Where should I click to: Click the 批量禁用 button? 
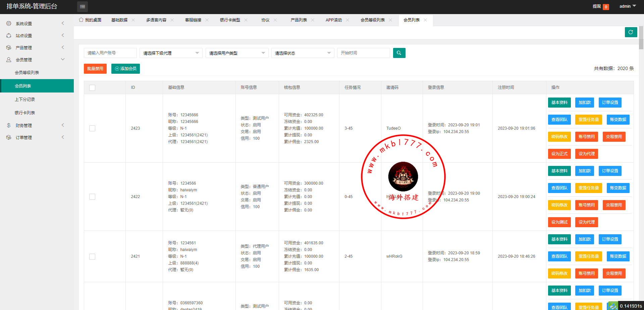95,69
